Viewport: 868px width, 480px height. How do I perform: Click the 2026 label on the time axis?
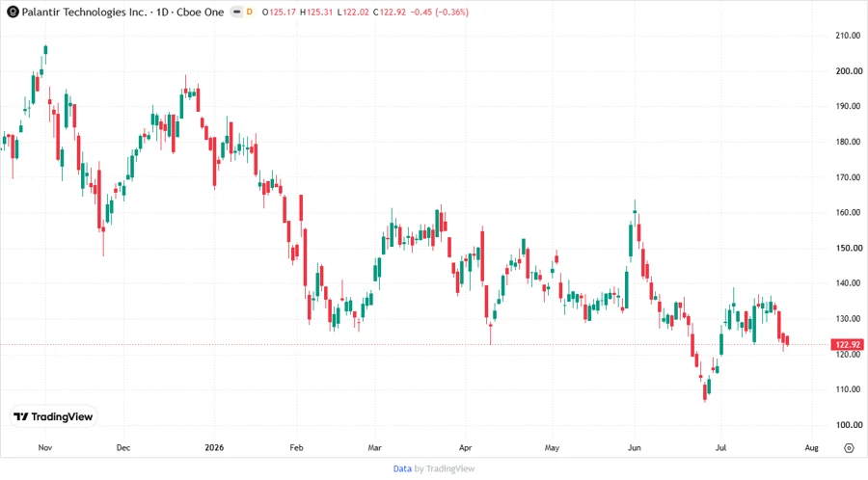click(214, 447)
